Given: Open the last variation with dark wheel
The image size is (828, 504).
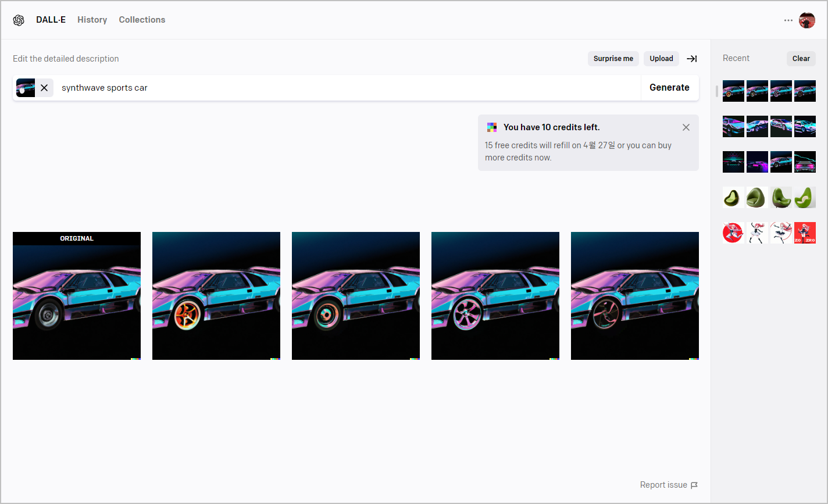Looking at the screenshot, I should tap(635, 296).
